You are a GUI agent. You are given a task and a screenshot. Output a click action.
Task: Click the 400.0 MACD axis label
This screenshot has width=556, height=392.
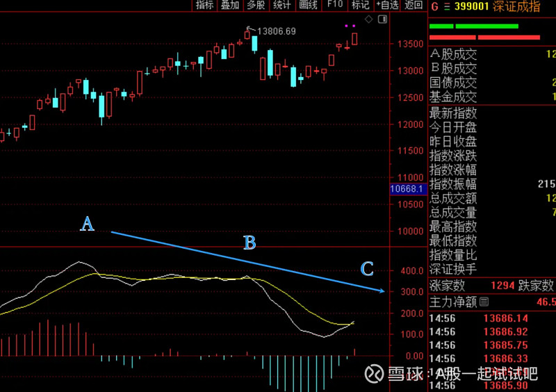[412, 271]
